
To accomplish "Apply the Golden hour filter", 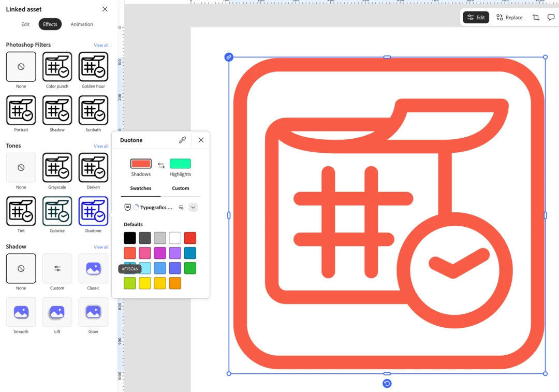I will (93, 67).
